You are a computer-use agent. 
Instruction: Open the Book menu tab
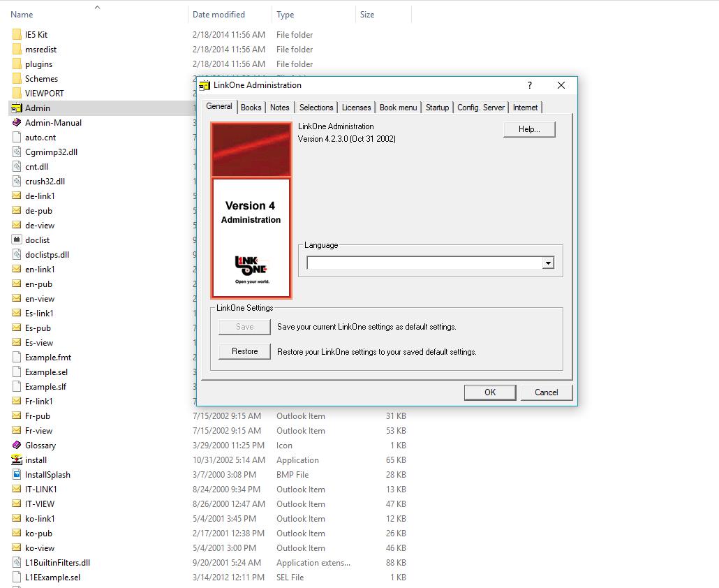399,108
